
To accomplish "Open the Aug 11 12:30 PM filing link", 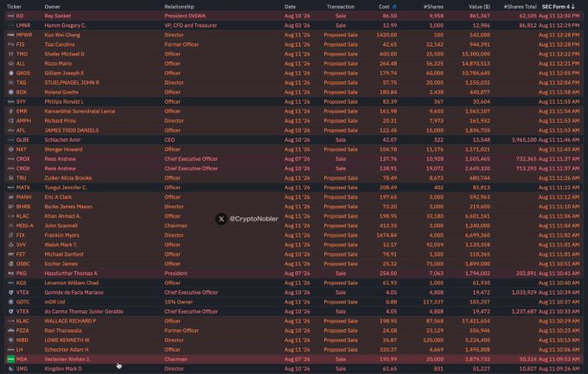I will pos(559,16).
